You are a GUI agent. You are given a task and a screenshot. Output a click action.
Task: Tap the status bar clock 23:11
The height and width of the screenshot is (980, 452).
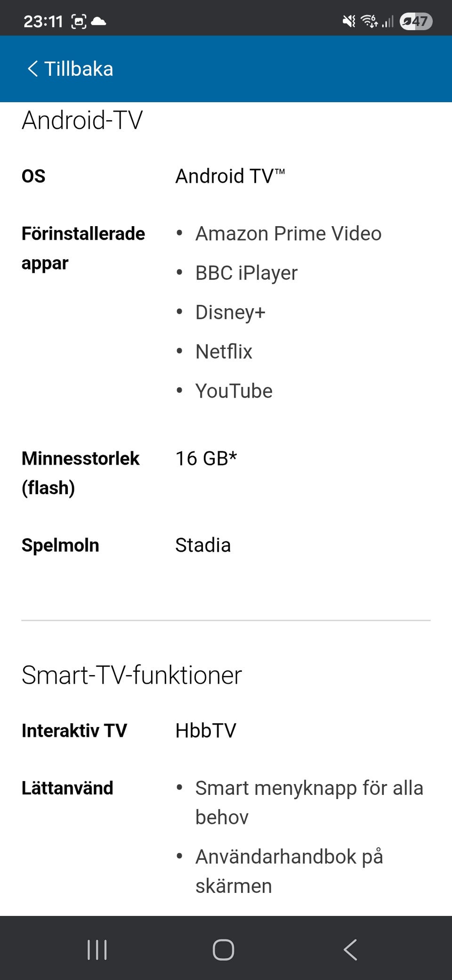(x=43, y=21)
